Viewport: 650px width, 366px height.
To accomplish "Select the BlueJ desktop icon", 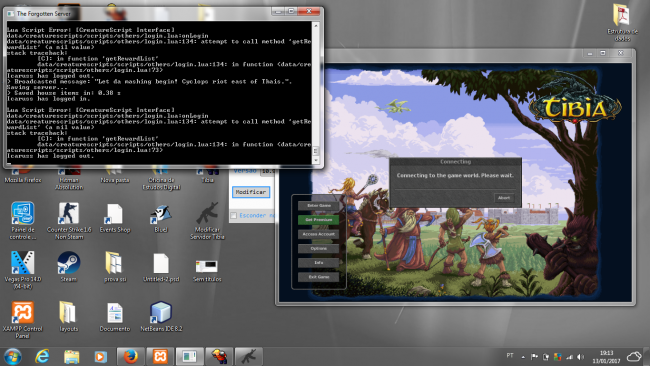I will (x=161, y=218).
